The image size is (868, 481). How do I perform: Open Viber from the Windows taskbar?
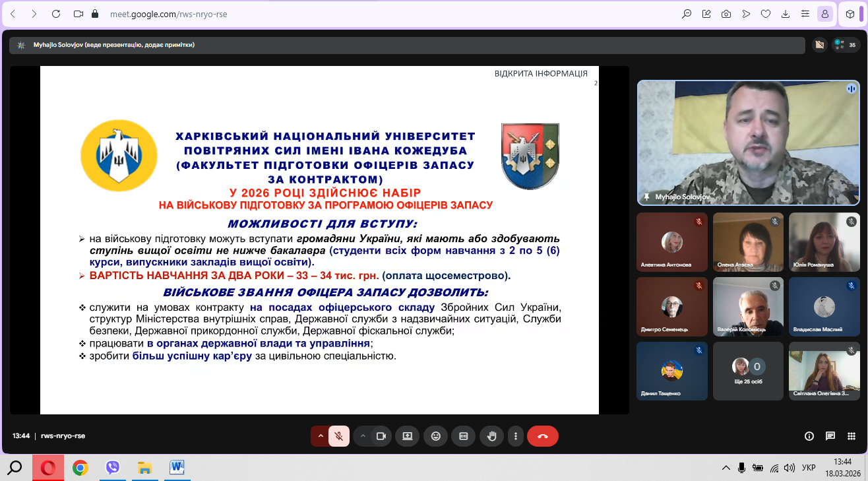click(113, 468)
